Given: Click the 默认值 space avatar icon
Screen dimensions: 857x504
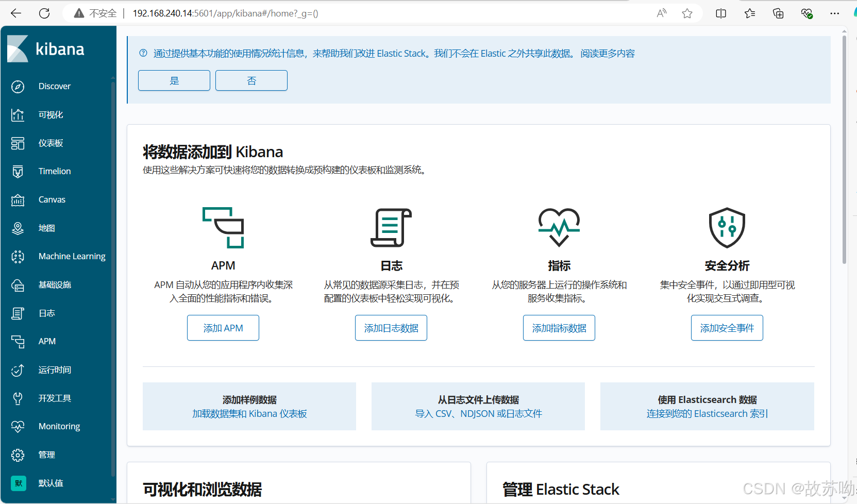Looking at the screenshot, I should 19,483.
